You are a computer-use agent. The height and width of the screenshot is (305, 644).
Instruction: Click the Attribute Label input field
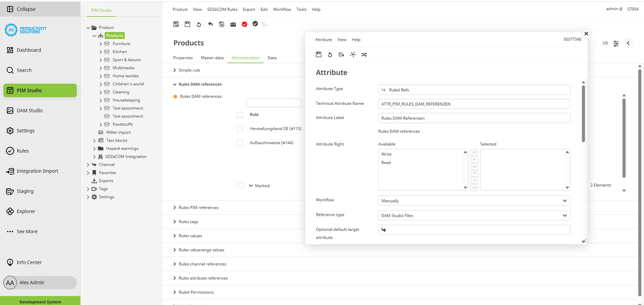point(474,118)
